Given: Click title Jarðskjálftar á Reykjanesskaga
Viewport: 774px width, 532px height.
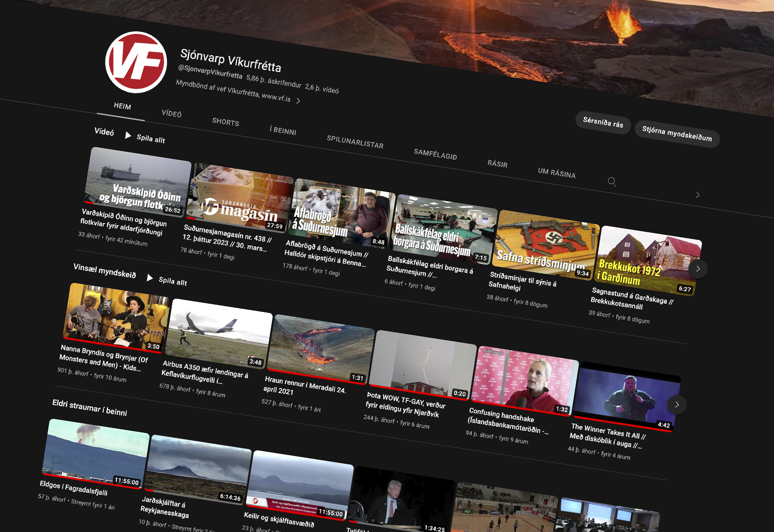Looking at the screenshot, I should tap(164, 507).
